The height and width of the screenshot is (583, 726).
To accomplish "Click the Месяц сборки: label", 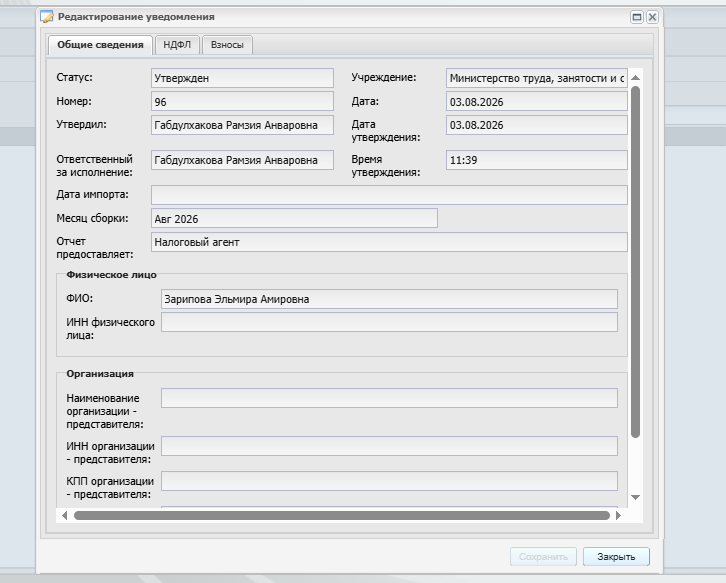I will [93, 218].
